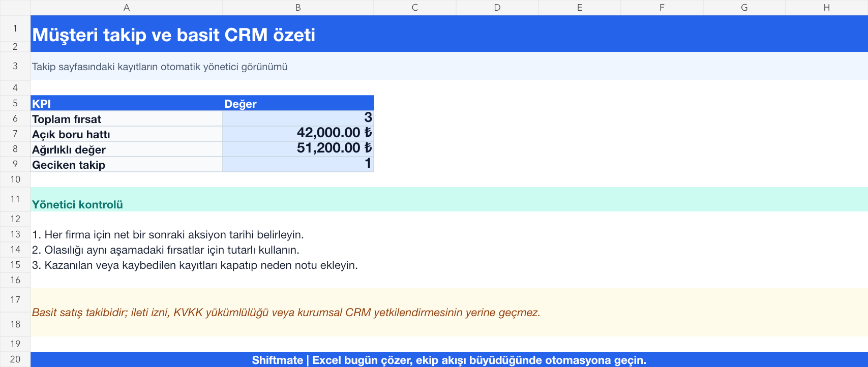Select row 8 header
Screen dimensions: 868x367
(15, 149)
